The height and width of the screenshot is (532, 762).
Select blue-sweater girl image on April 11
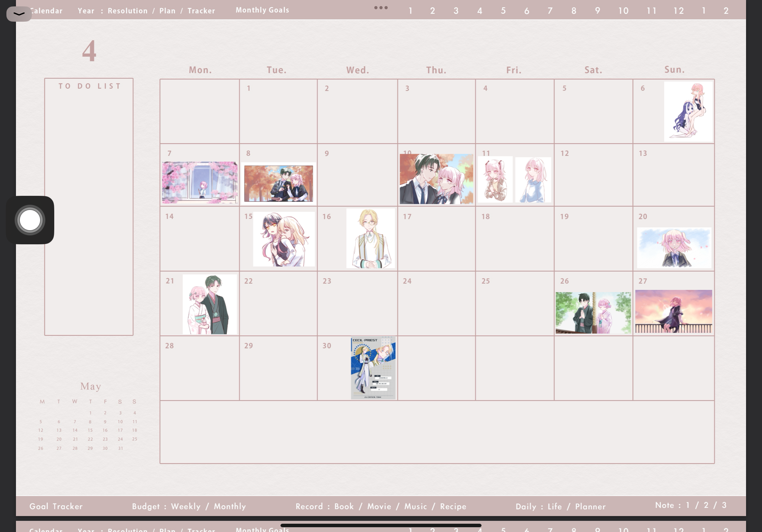[533, 180]
